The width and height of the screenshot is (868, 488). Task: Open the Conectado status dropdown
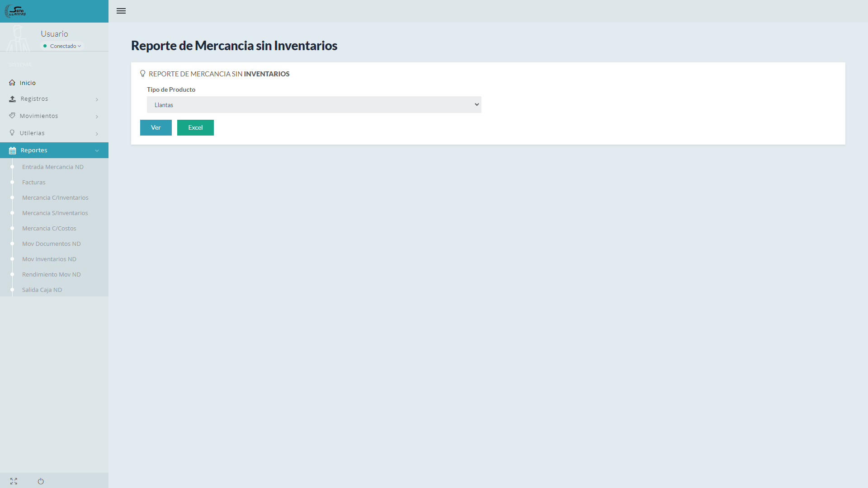coord(63,46)
